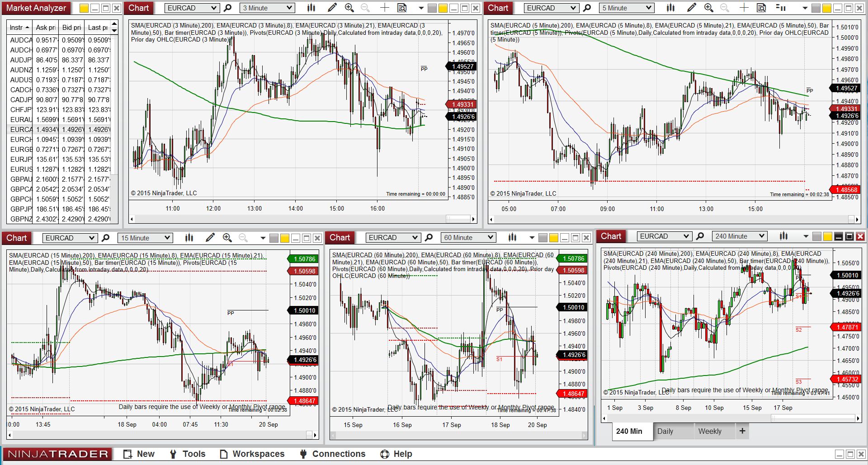Open instrument search on the 60 Minute chart
The height and width of the screenshot is (465, 868).
(x=429, y=238)
